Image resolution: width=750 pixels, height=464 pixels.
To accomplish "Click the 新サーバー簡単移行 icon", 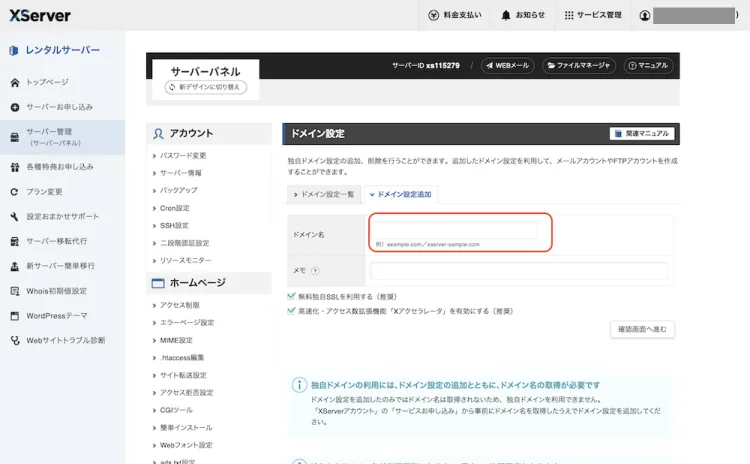I will [15, 266].
